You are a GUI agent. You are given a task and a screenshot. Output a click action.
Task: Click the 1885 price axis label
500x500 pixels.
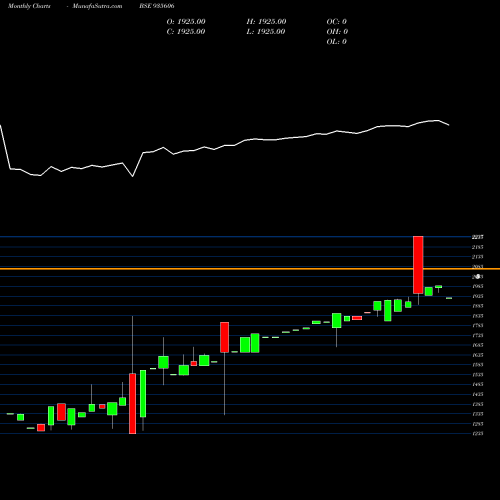pos(478,306)
